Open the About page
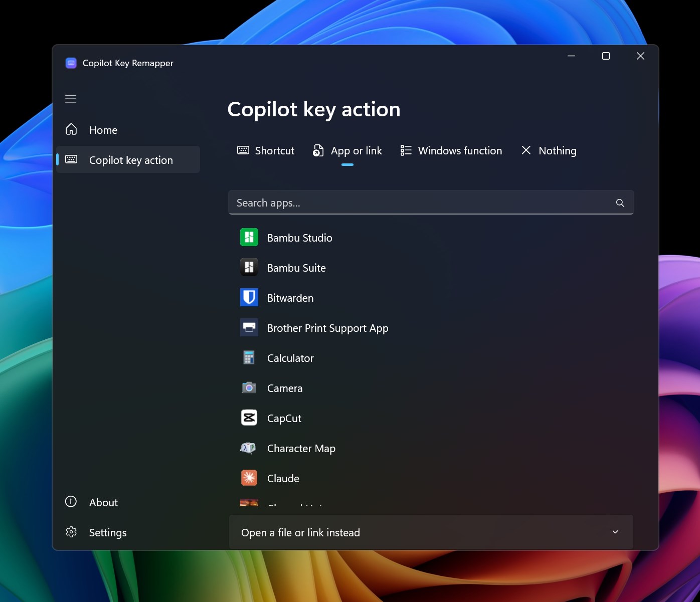The width and height of the screenshot is (700, 602). pos(128,502)
